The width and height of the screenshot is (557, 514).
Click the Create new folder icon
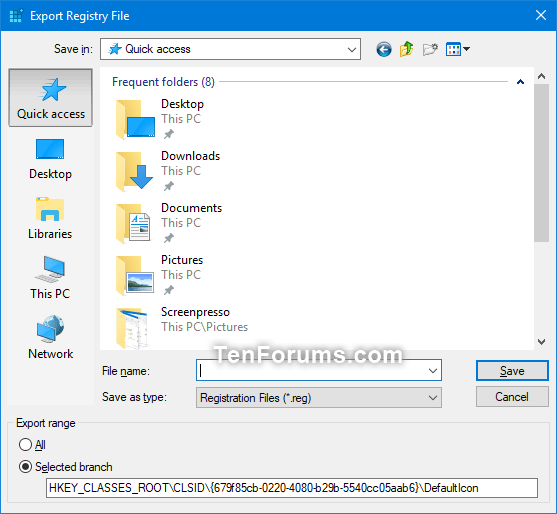(430, 49)
